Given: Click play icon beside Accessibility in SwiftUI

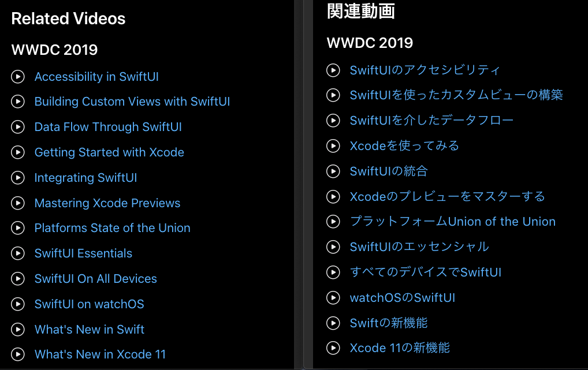Looking at the screenshot, I should click(x=18, y=76).
